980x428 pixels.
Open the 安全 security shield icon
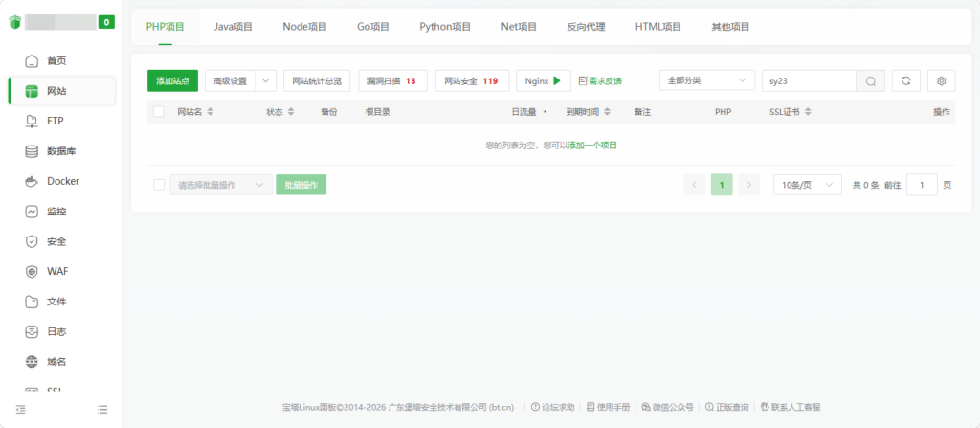pos(32,241)
